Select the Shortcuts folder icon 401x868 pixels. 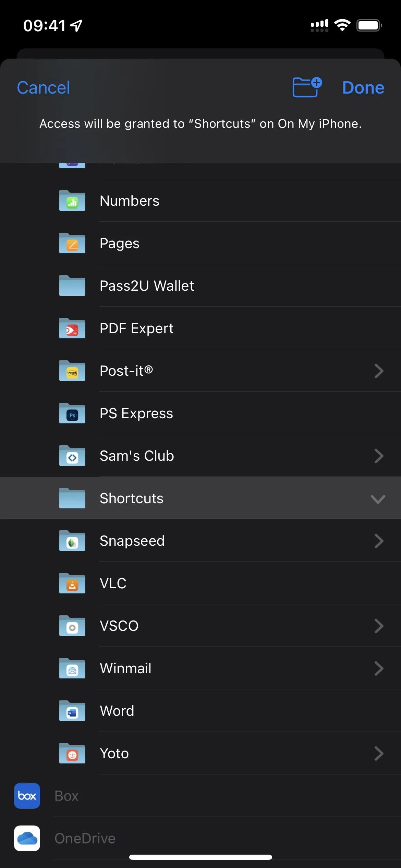[x=72, y=498]
